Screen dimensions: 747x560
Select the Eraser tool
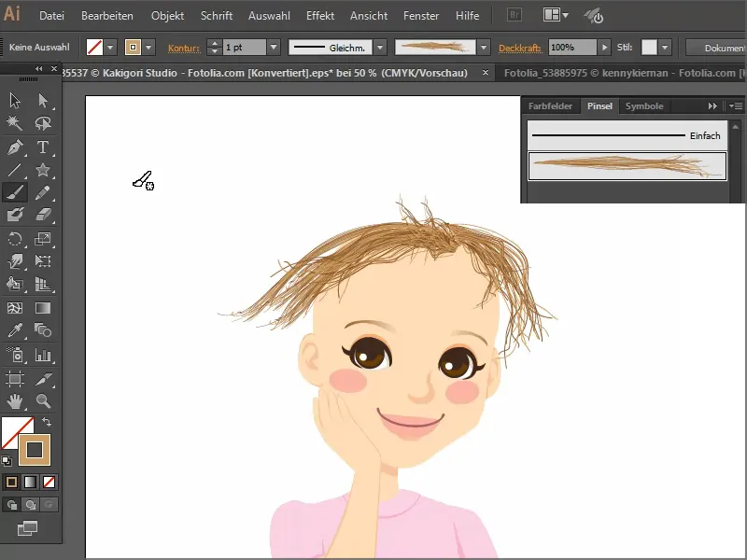click(x=43, y=215)
